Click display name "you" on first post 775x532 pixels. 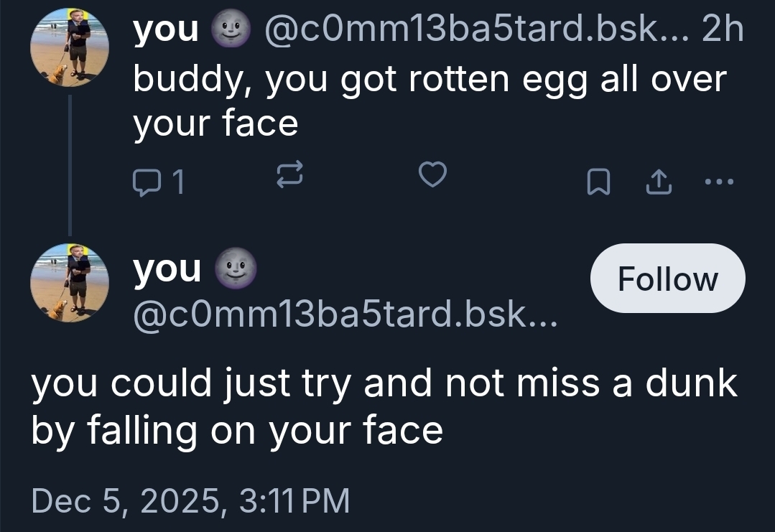tap(166, 29)
